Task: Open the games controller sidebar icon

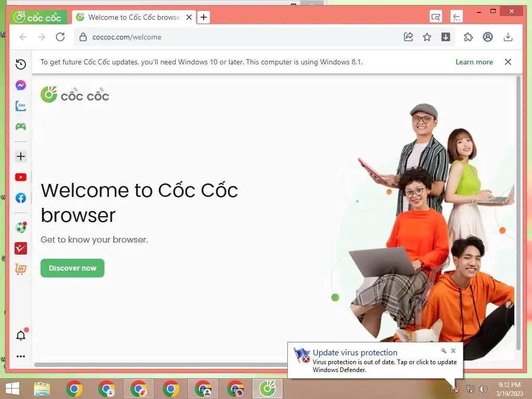Action: click(21, 127)
